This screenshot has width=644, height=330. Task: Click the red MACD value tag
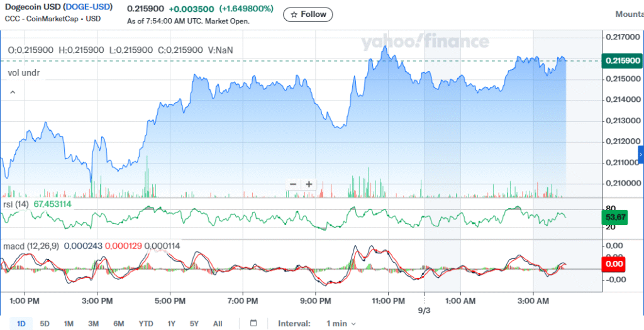[613, 264]
